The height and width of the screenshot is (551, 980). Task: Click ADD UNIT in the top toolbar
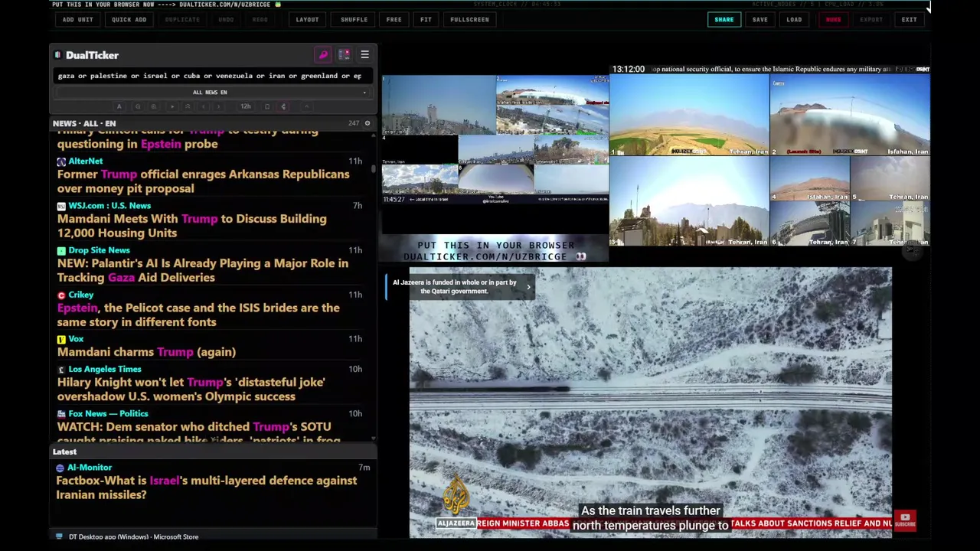point(78,20)
